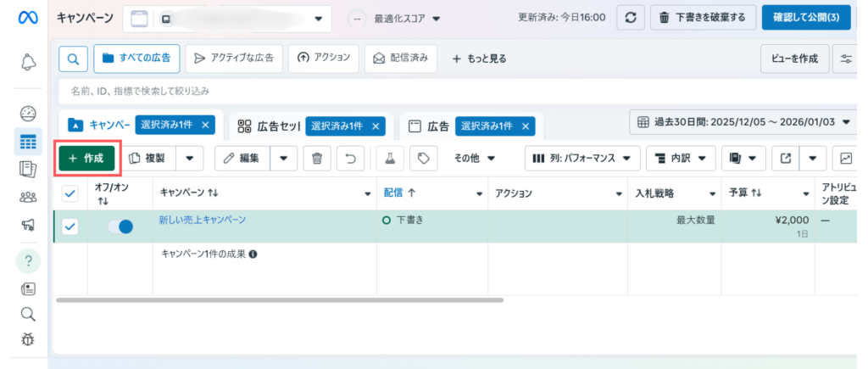Image resolution: width=868 pixels, height=369 pixels.
Task: Open the news feed icon in sidebar
Action: pos(28,288)
